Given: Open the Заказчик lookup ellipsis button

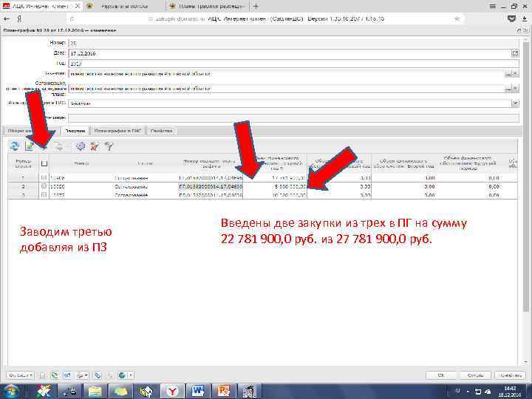Looking at the screenshot, I should coord(508,74).
